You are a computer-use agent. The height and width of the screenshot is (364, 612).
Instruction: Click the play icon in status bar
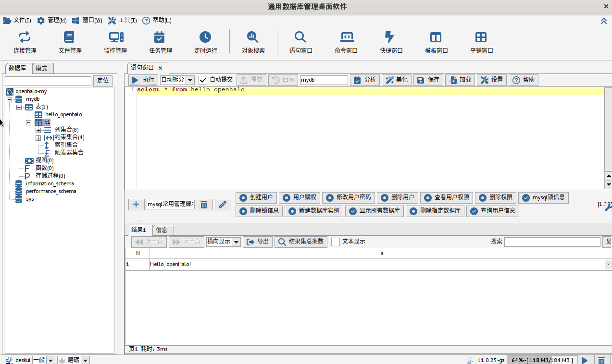585,360
